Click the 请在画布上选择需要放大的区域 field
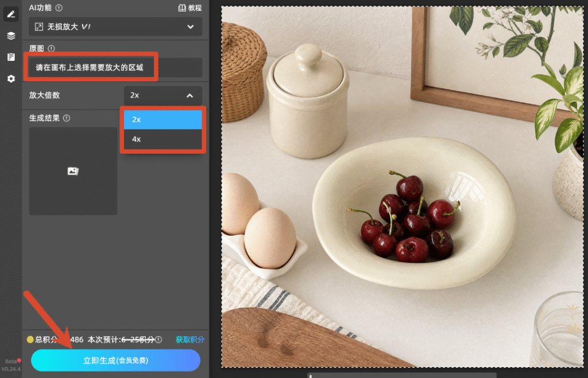This screenshot has width=588, height=378. (x=115, y=68)
